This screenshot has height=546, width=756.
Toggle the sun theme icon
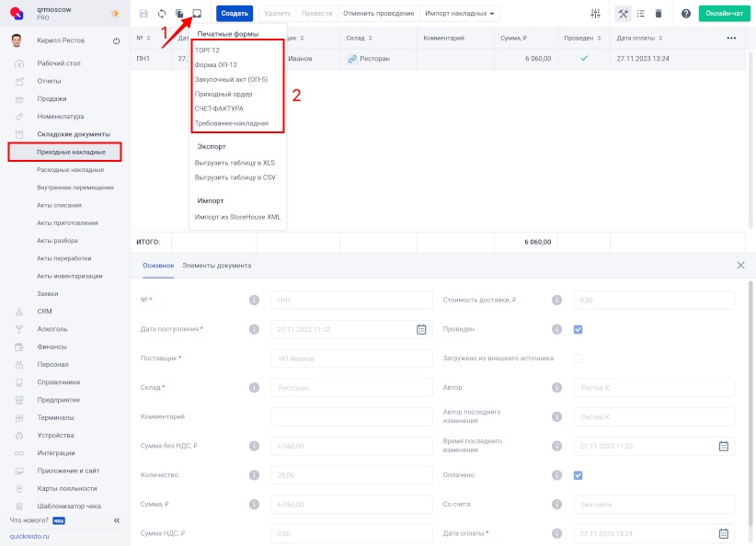tap(115, 14)
